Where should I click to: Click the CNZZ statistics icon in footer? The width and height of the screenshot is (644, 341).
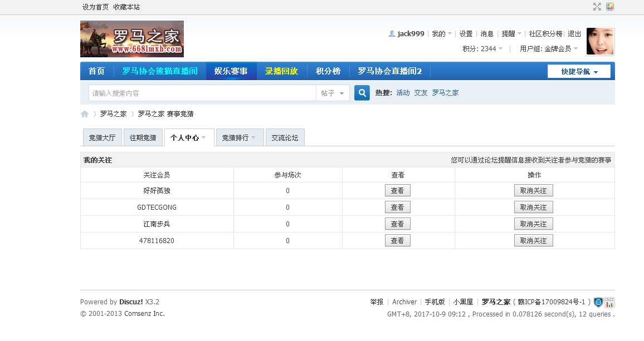coord(609,303)
